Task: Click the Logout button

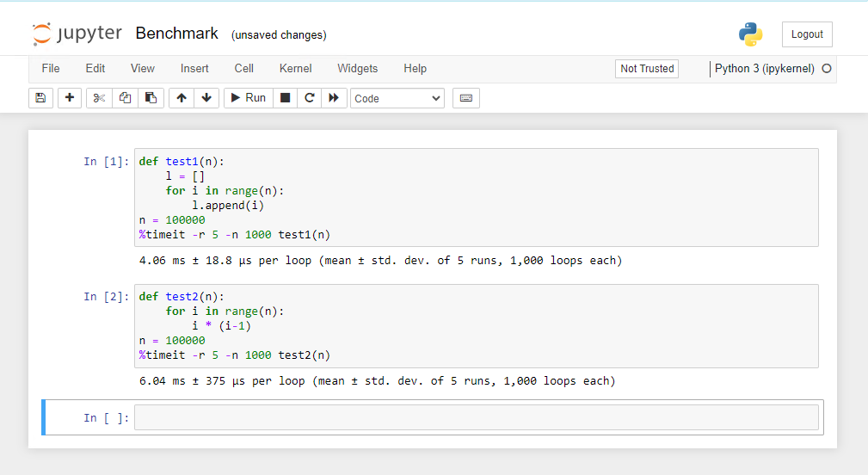Action: pyautogui.click(x=807, y=34)
